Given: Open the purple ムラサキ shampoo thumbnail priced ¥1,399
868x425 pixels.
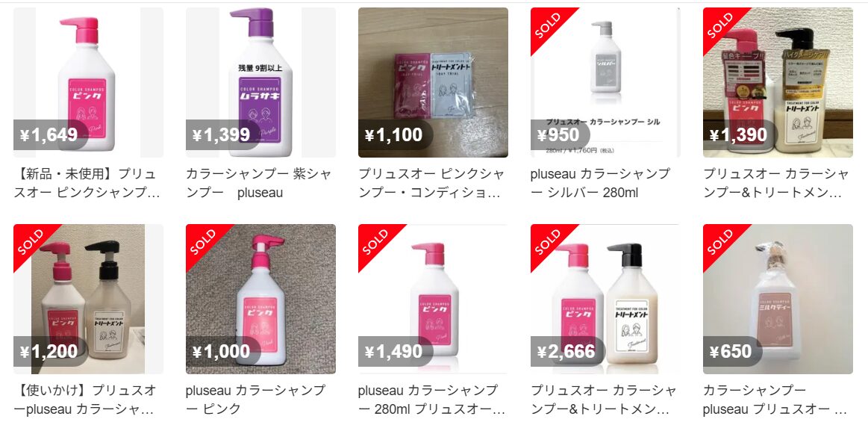Looking at the screenshot, I should click(260, 83).
